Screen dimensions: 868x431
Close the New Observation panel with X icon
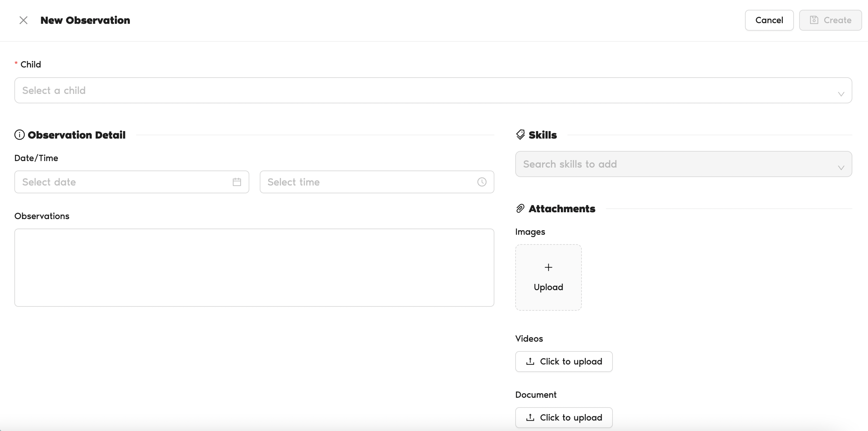pyautogui.click(x=23, y=20)
